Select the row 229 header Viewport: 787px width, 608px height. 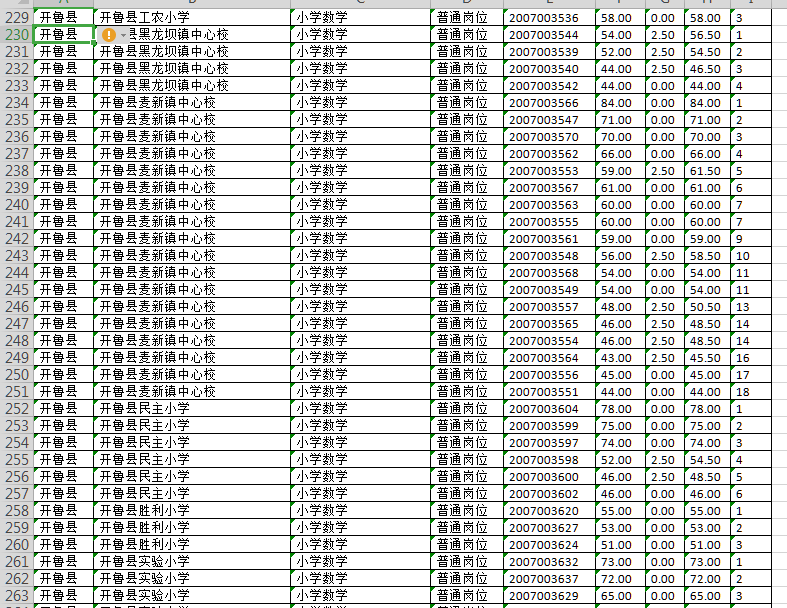16,18
